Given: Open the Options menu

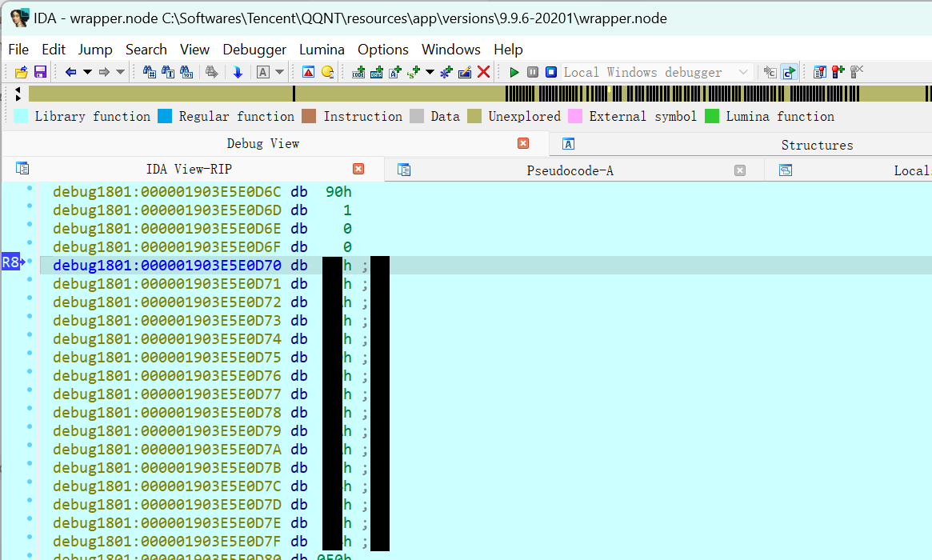Looking at the screenshot, I should [x=382, y=50].
